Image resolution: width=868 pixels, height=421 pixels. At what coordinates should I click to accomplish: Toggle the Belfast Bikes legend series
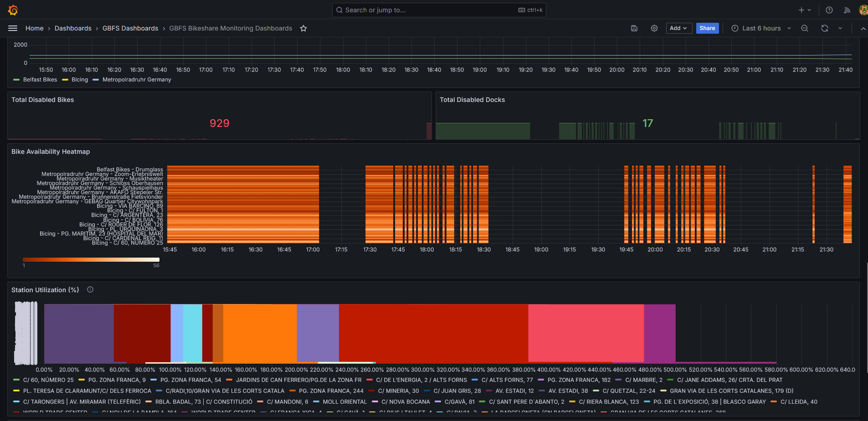(x=40, y=80)
